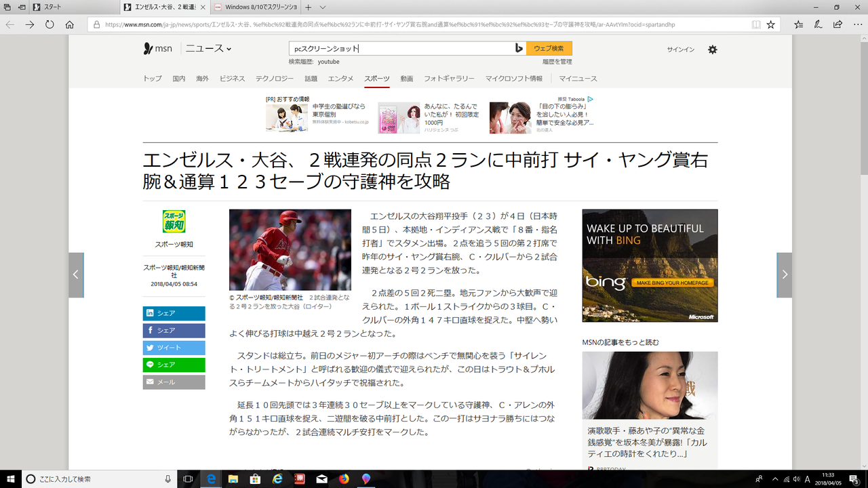Viewport: 868px width, 488px height.
Task: Click youtube search history link
Action: [328, 62]
